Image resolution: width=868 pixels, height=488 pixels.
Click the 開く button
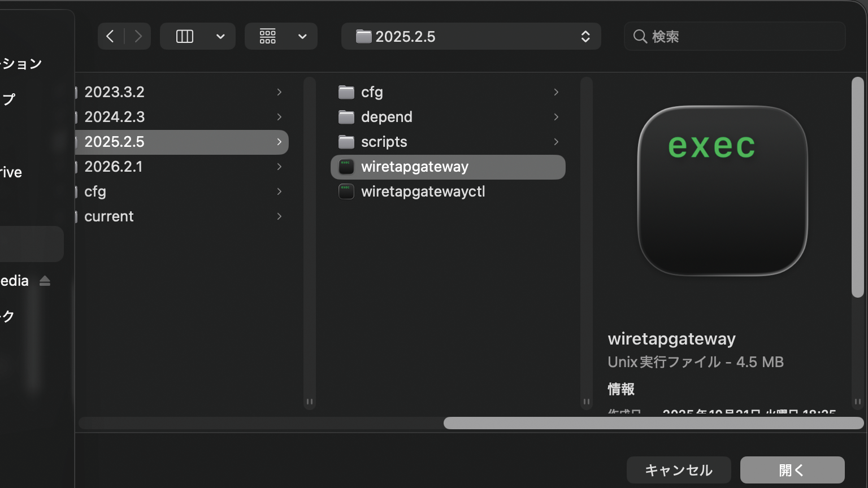pyautogui.click(x=792, y=470)
